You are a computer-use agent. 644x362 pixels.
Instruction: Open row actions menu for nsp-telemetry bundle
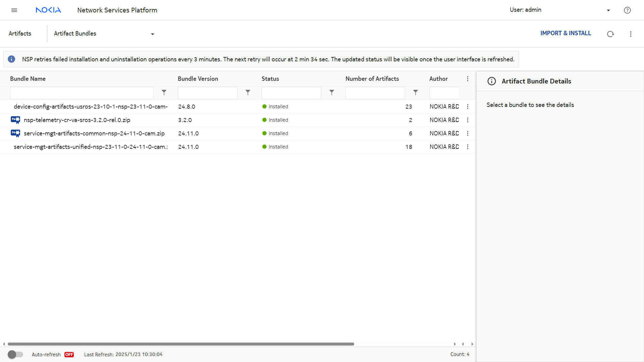[468, 120]
